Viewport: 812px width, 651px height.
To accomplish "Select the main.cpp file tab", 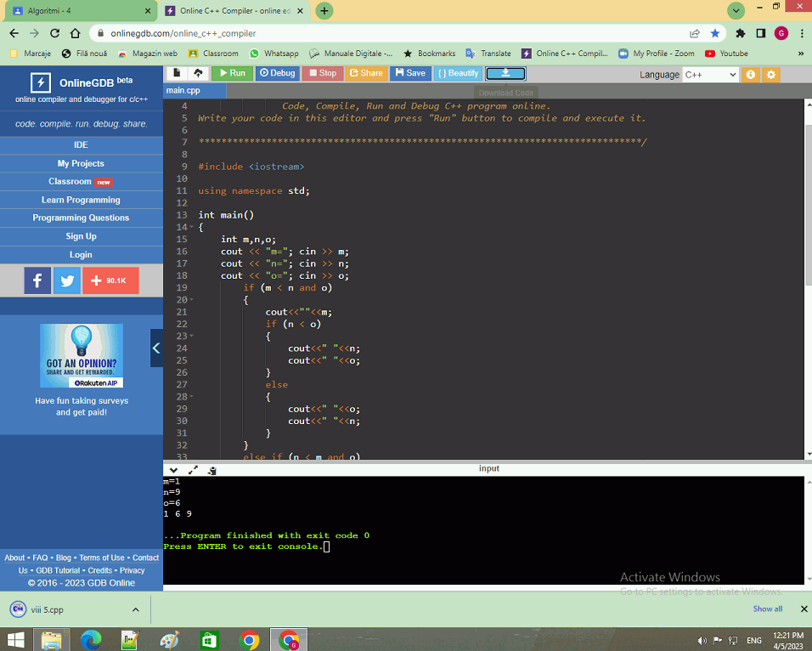I will [184, 91].
